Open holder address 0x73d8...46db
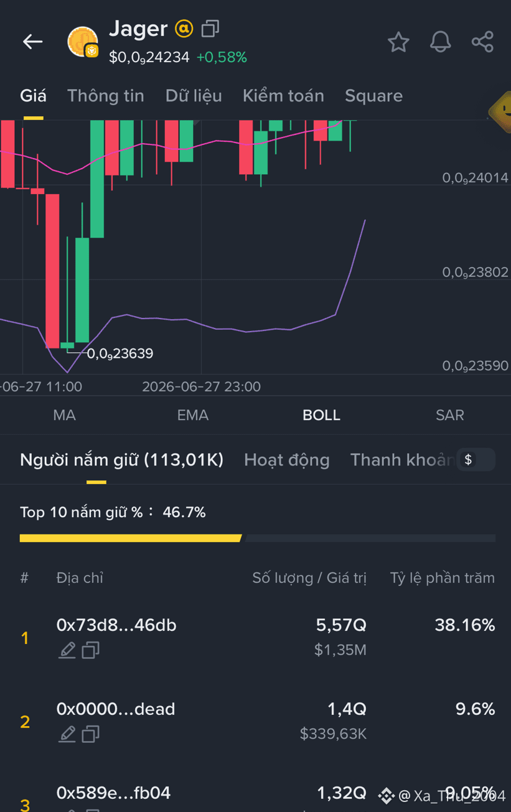This screenshot has height=812, width=511. pos(116,625)
